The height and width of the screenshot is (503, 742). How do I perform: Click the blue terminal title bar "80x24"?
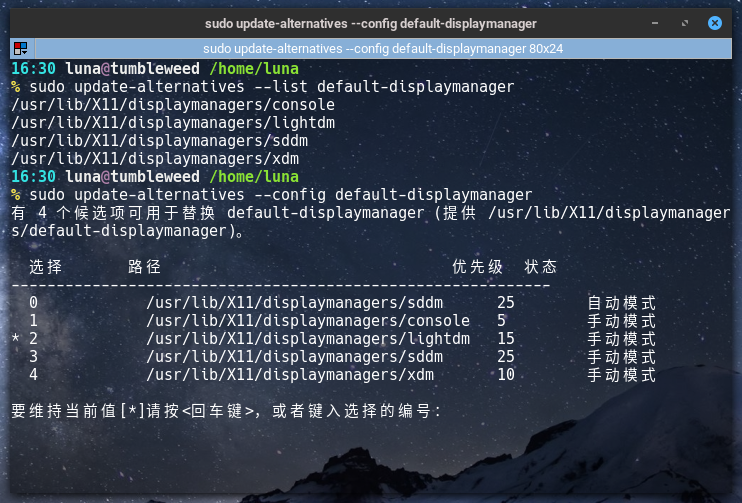point(383,49)
